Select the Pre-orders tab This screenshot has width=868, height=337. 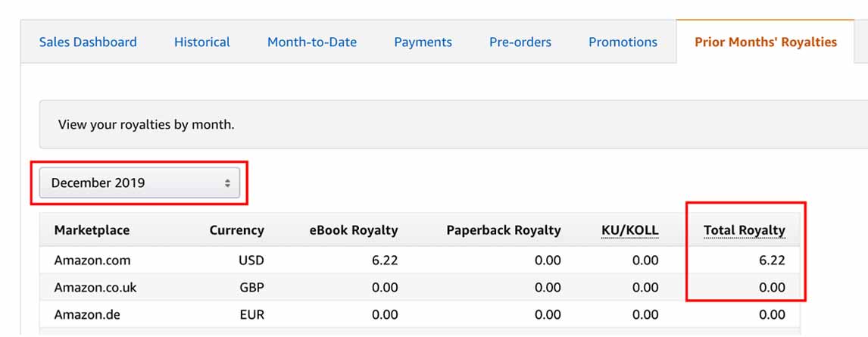520,42
